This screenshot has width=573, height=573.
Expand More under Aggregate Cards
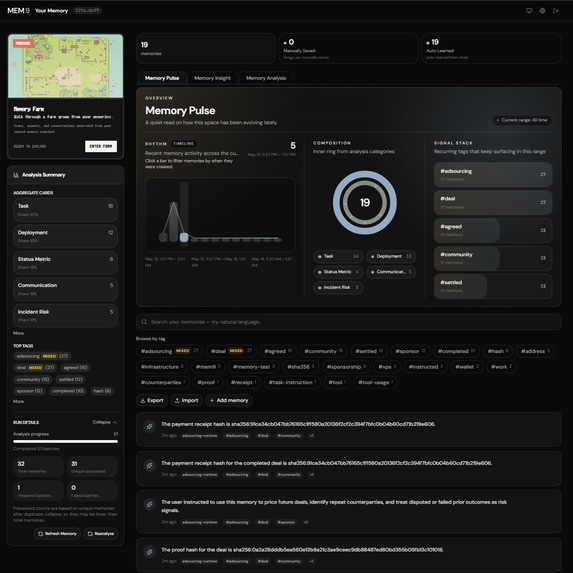[18, 333]
